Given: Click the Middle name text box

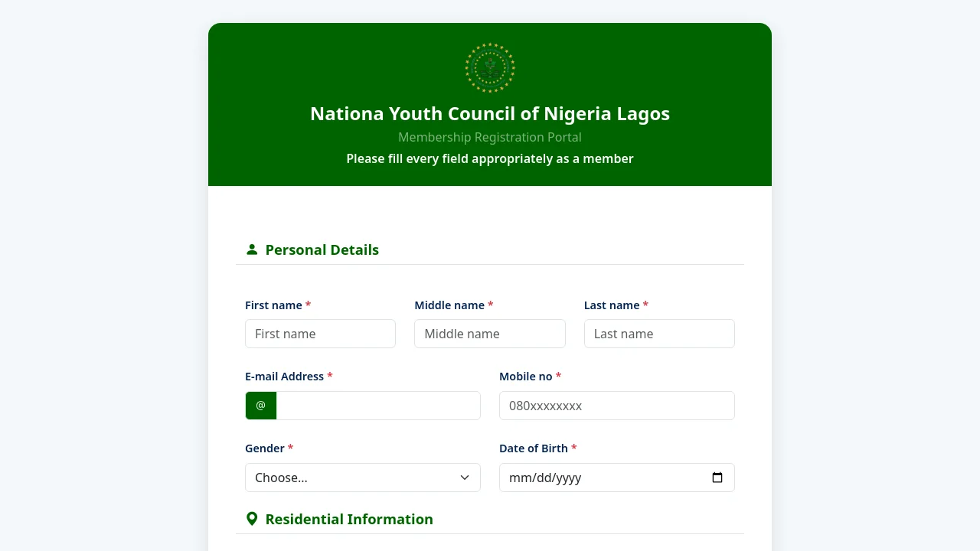Looking at the screenshot, I should [490, 334].
